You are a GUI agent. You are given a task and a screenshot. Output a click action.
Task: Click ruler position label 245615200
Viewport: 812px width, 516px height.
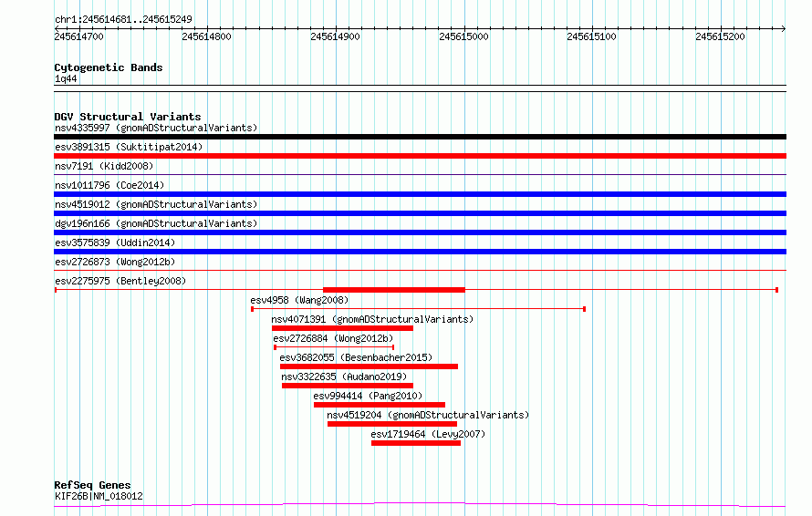[x=720, y=36]
